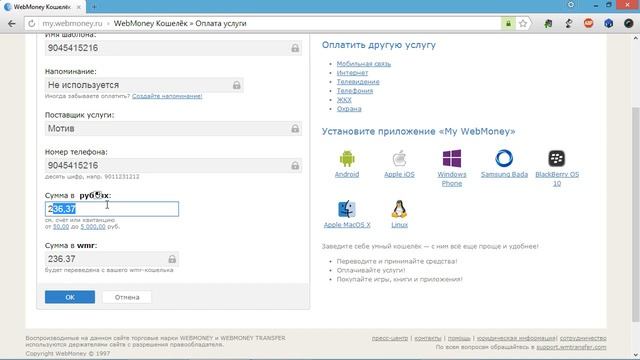Click the browser back arrow
Viewport: 640px width, 360px height.
11,24
